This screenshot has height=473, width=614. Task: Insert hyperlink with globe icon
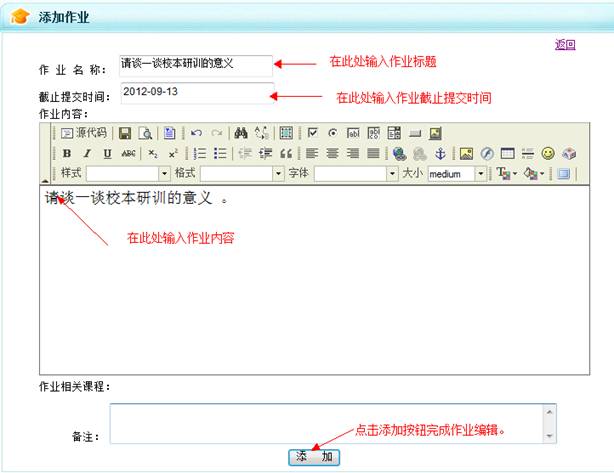pos(399,153)
